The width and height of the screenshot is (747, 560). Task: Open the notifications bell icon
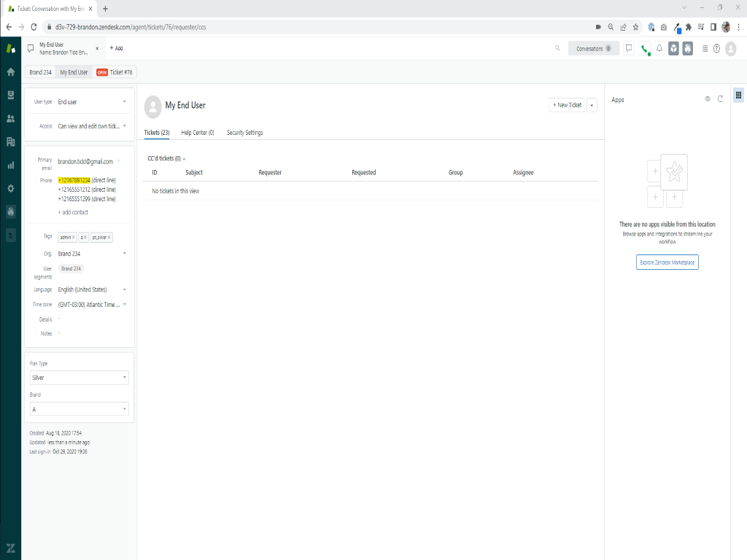[x=659, y=49]
